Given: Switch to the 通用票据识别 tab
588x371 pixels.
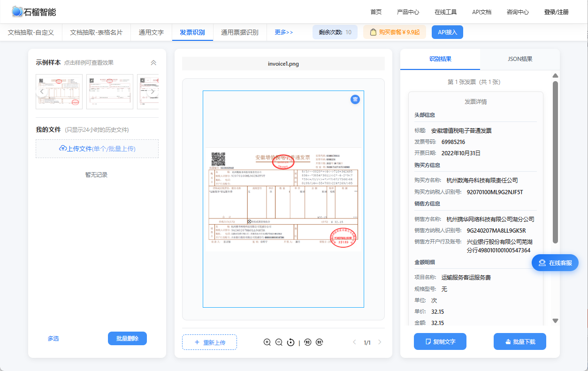Looking at the screenshot, I should point(240,32).
